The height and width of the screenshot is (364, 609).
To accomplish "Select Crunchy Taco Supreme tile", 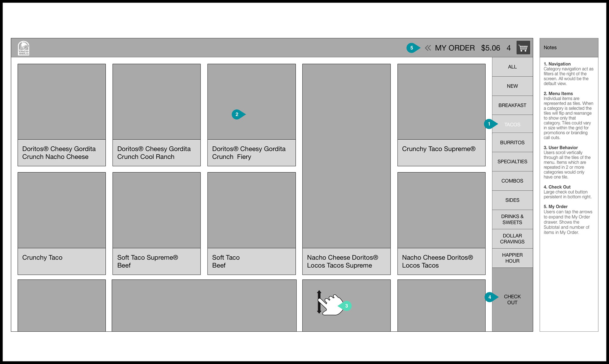I will pos(441,115).
